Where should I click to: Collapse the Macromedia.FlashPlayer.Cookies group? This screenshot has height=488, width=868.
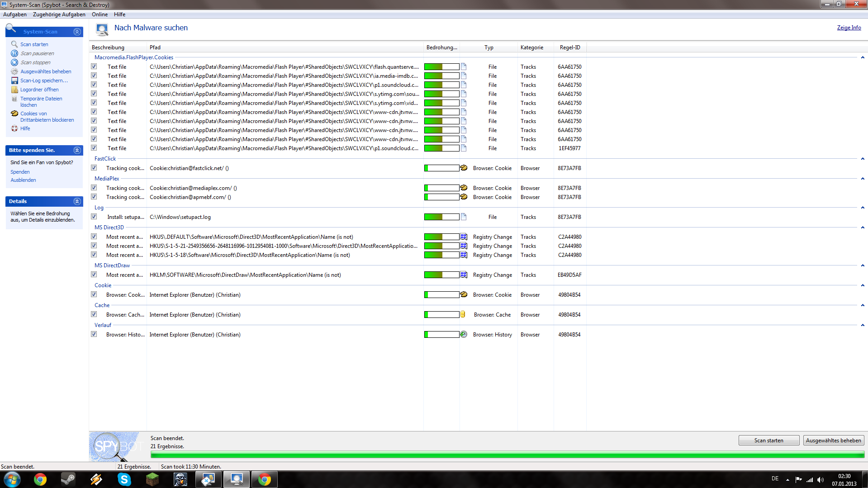[863, 57]
